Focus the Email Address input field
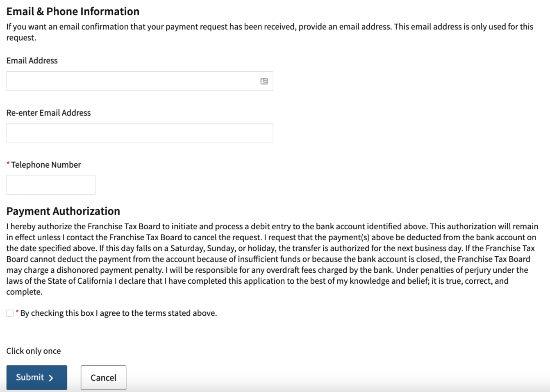The image size is (550, 392). (139, 81)
